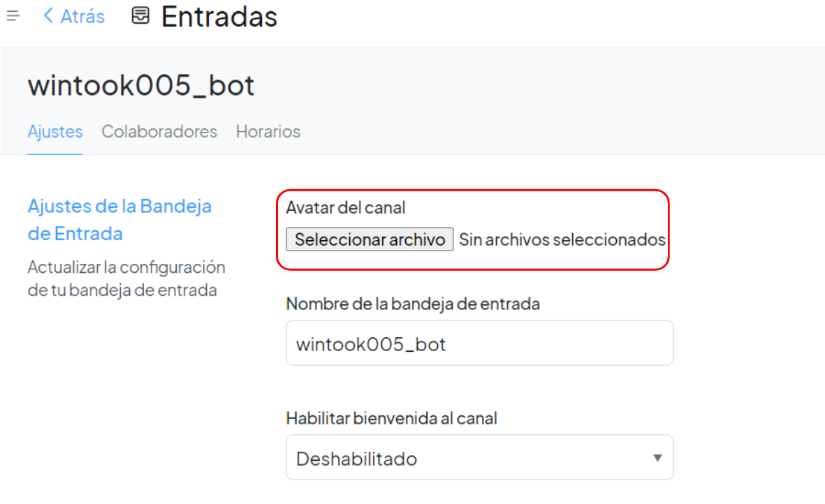Viewport: 825px width, 504px height.
Task: Click the Actualizar la configuración description text
Action: [126, 279]
